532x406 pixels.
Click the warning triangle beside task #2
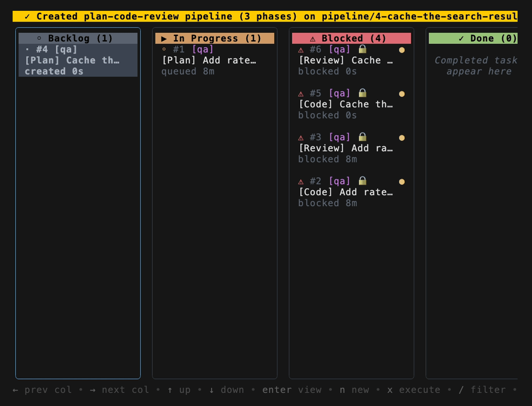click(301, 182)
